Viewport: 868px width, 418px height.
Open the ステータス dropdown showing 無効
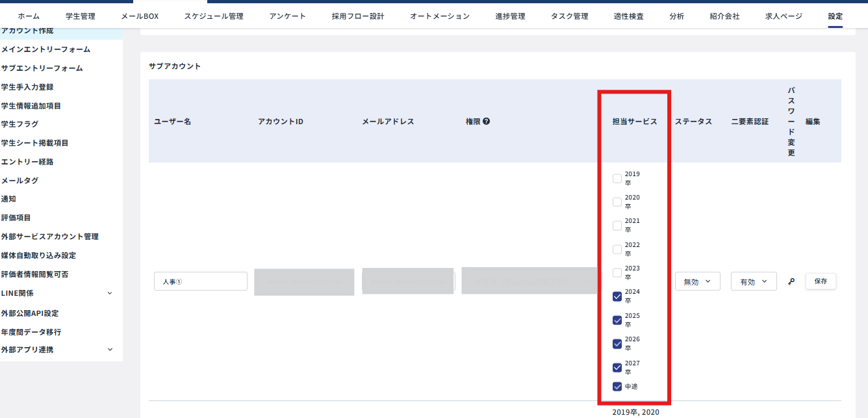click(697, 281)
